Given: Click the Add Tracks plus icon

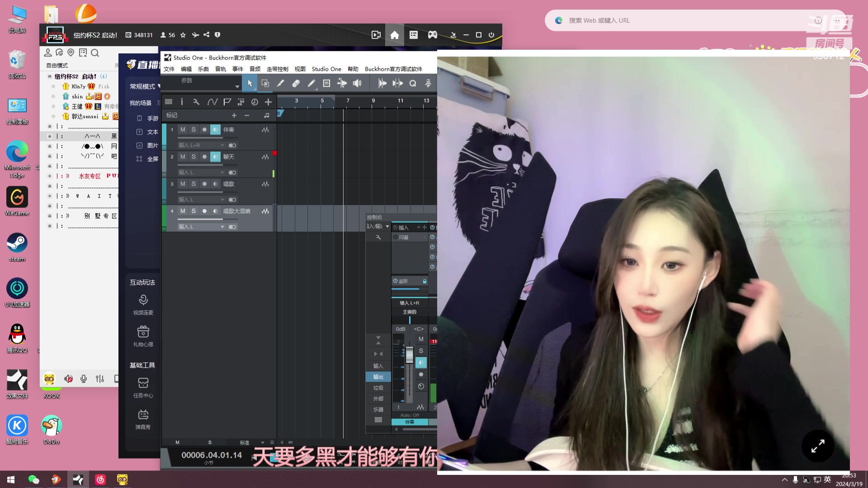Looking at the screenshot, I should coord(268,102).
